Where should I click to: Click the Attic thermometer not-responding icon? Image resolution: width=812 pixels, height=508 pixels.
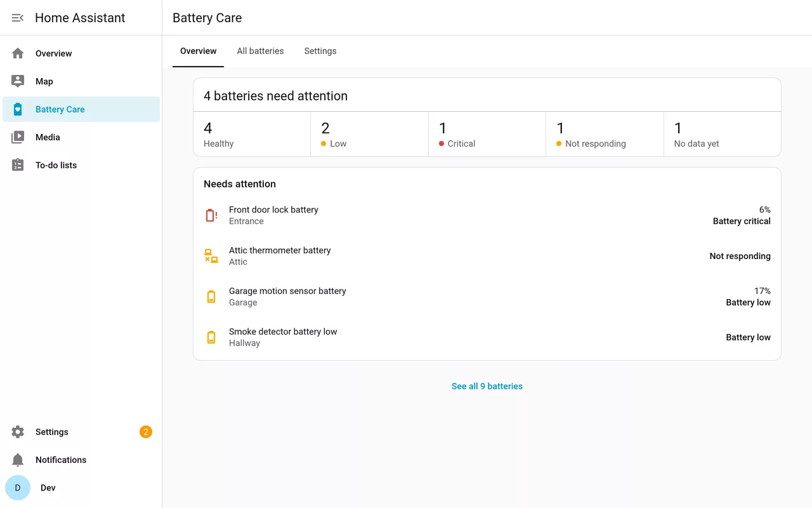(211, 256)
